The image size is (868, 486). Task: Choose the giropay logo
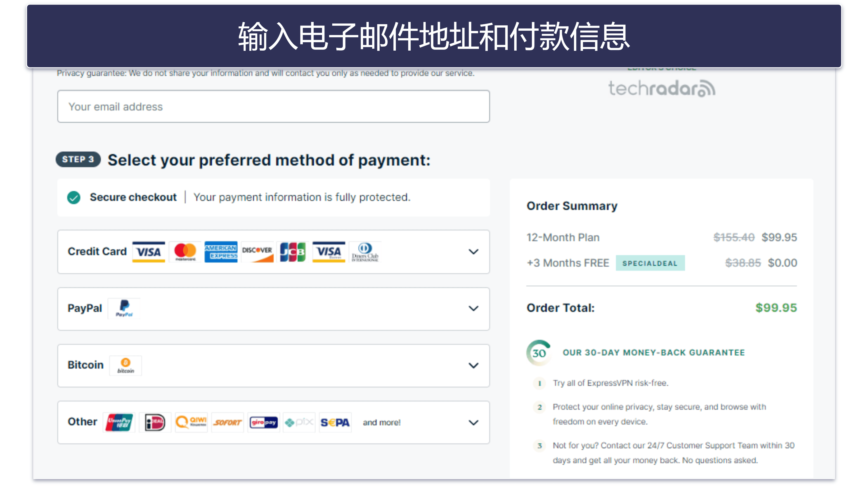[x=263, y=422]
